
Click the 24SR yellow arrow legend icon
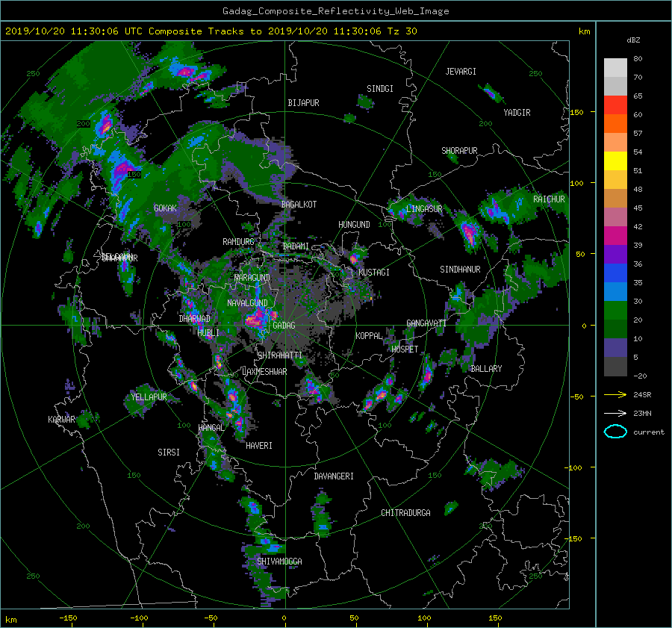click(615, 394)
